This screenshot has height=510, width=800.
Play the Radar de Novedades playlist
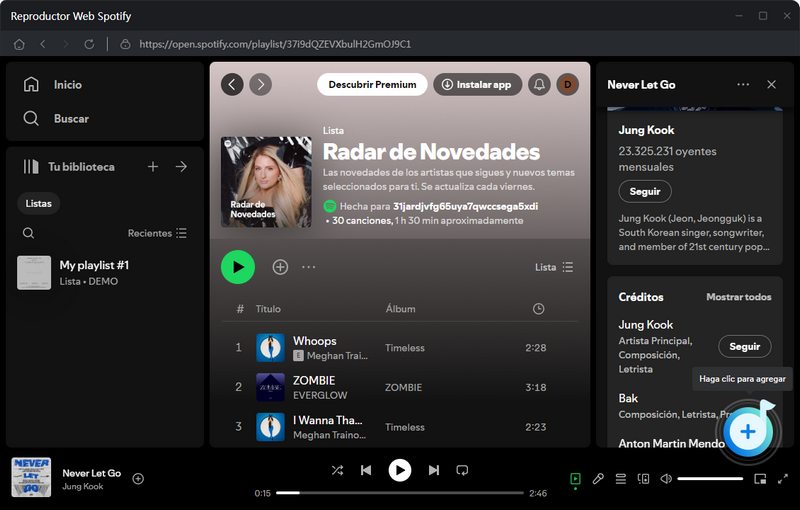click(x=238, y=267)
